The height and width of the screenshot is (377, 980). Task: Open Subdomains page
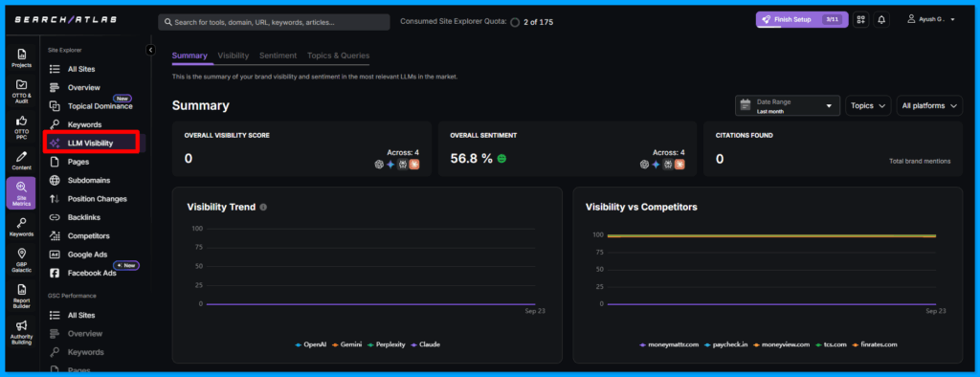[x=89, y=180]
